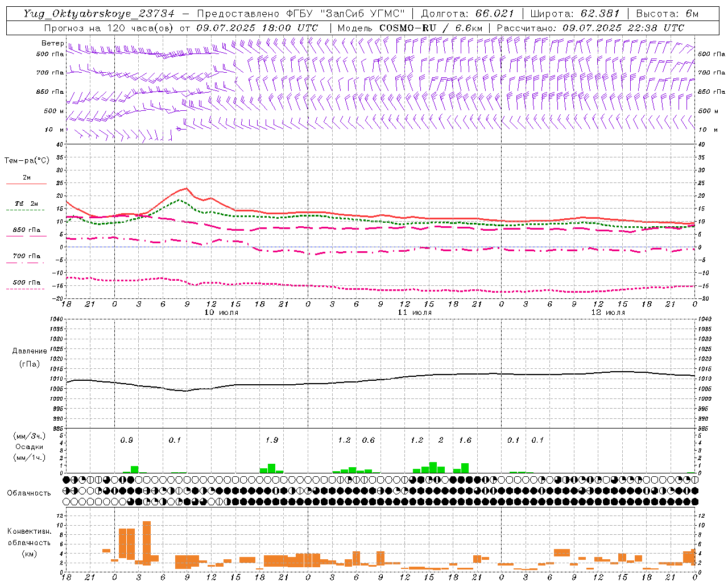Select the 11 июля date label

[x=415, y=313]
